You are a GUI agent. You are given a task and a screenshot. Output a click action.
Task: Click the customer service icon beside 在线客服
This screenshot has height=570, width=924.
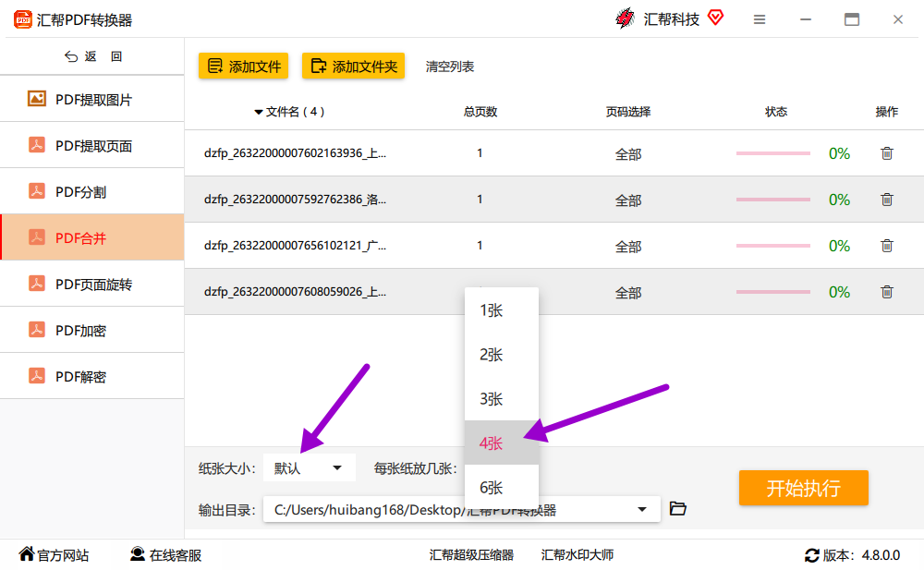138,554
